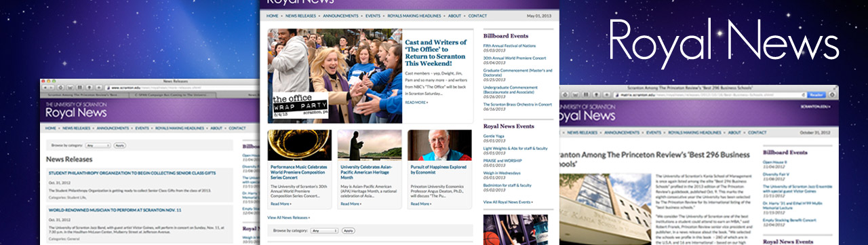Open The Office wrap party photo
This screenshot has height=245, width=868.
point(334,75)
